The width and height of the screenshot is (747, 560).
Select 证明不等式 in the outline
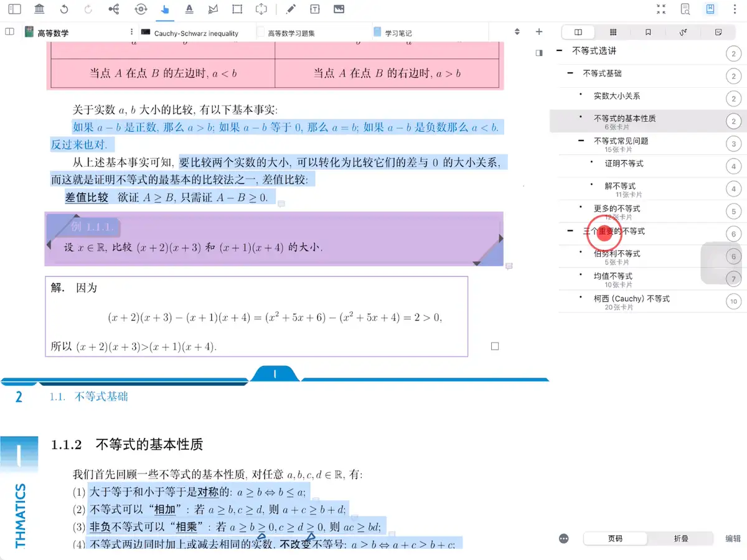624,164
